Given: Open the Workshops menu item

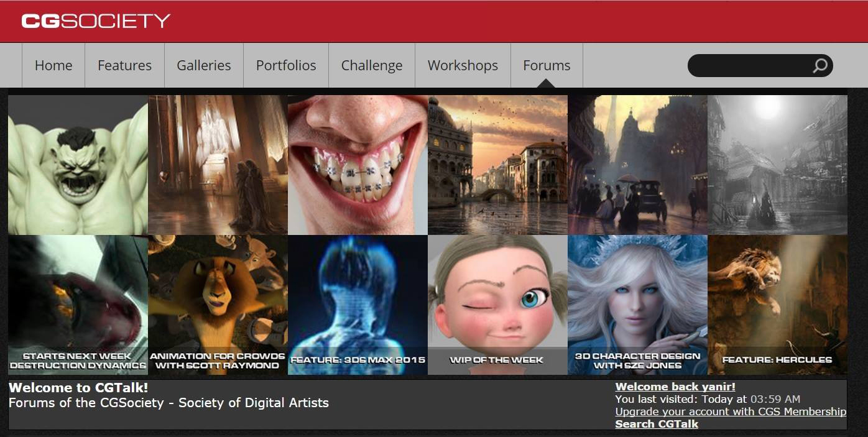Looking at the screenshot, I should pos(463,65).
